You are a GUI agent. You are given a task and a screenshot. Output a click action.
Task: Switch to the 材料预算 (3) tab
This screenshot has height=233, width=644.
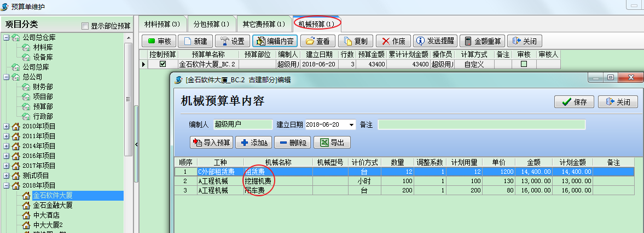point(163,24)
